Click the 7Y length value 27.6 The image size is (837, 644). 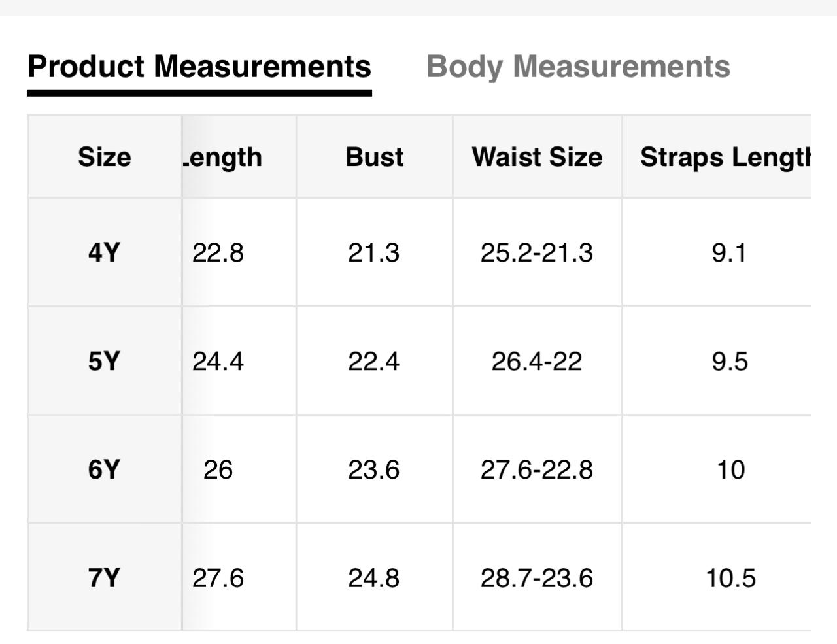218,578
